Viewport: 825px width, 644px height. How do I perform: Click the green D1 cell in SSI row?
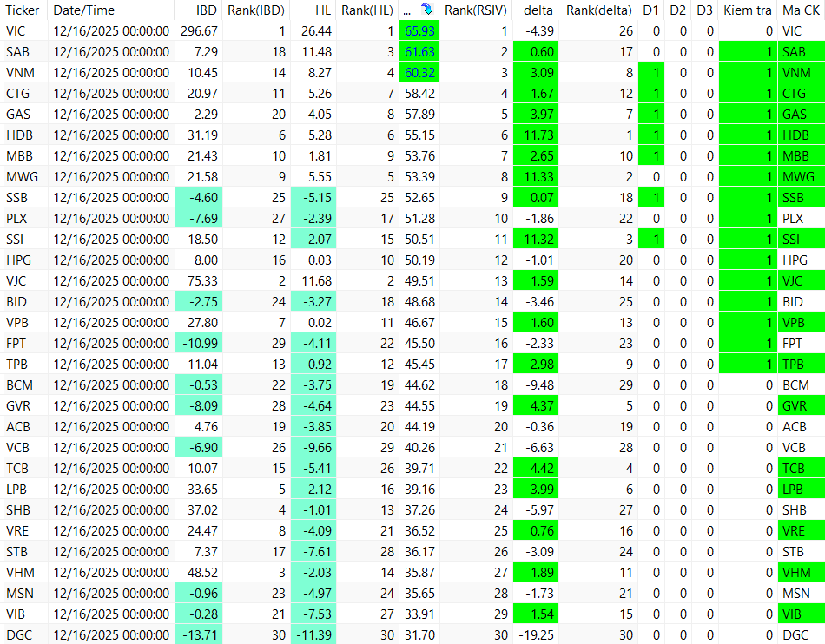point(650,240)
